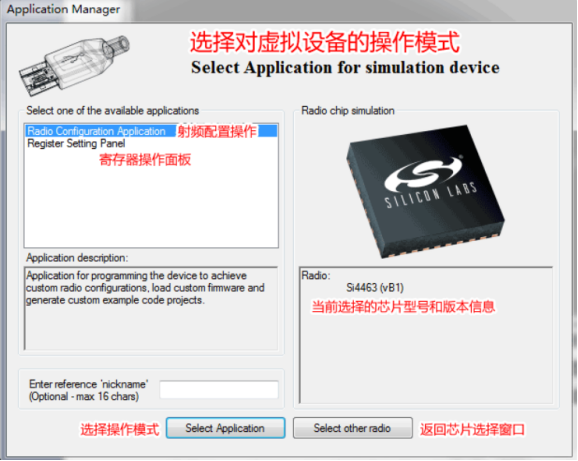Click the red 射频配置操作 annotation
Image resolution: width=578 pixels, height=461 pixels.
pyautogui.click(x=217, y=132)
